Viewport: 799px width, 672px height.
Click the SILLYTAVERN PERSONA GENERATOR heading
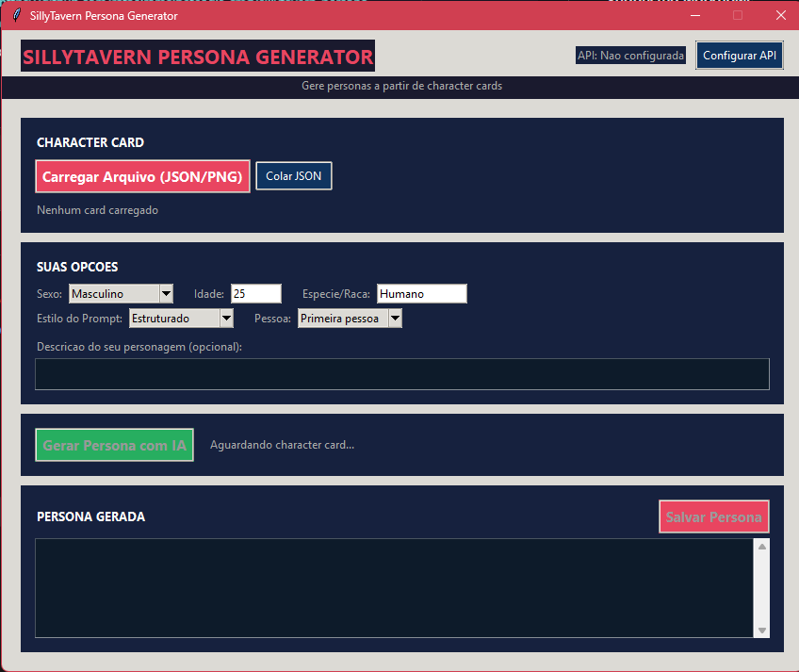pos(198,57)
